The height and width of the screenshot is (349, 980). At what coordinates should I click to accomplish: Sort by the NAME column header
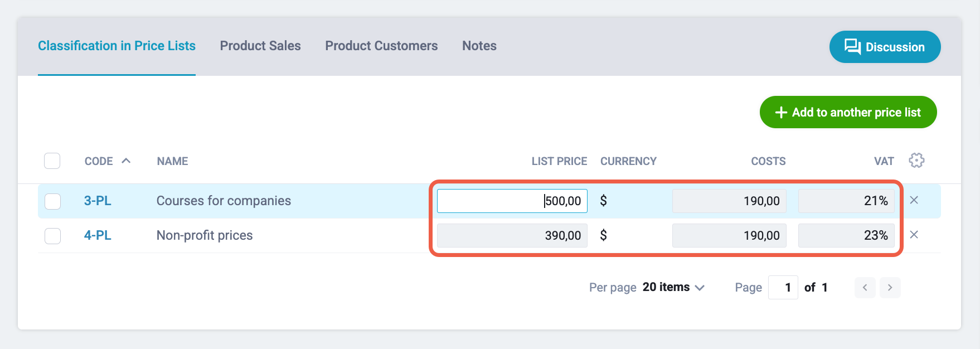pyautogui.click(x=172, y=161)
